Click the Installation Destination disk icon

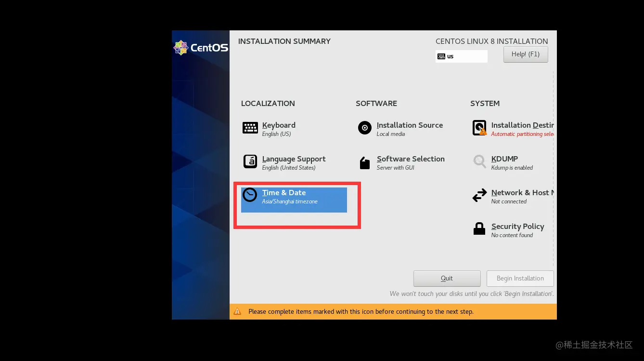coord(479,128)
